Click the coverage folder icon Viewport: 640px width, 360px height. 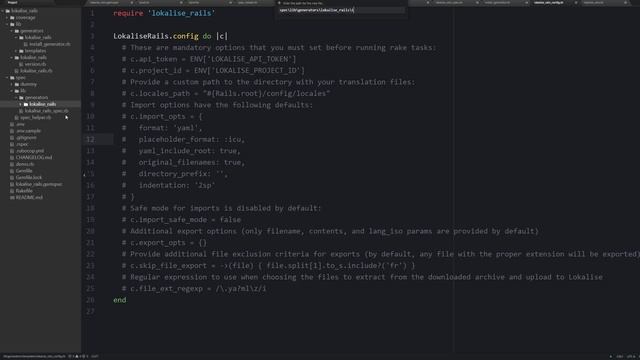click(12, 18)
